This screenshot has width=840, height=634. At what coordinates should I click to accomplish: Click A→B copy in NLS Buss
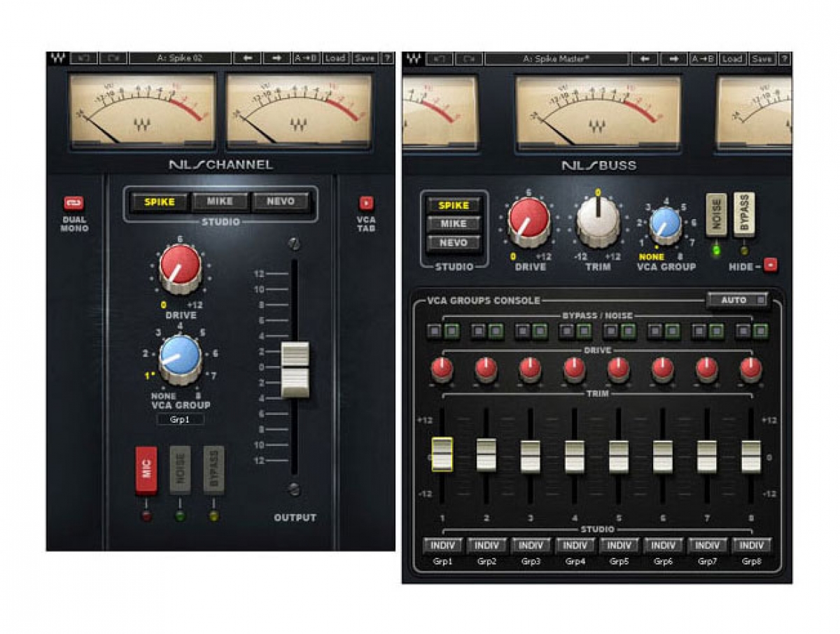click(x=703, y=59)
